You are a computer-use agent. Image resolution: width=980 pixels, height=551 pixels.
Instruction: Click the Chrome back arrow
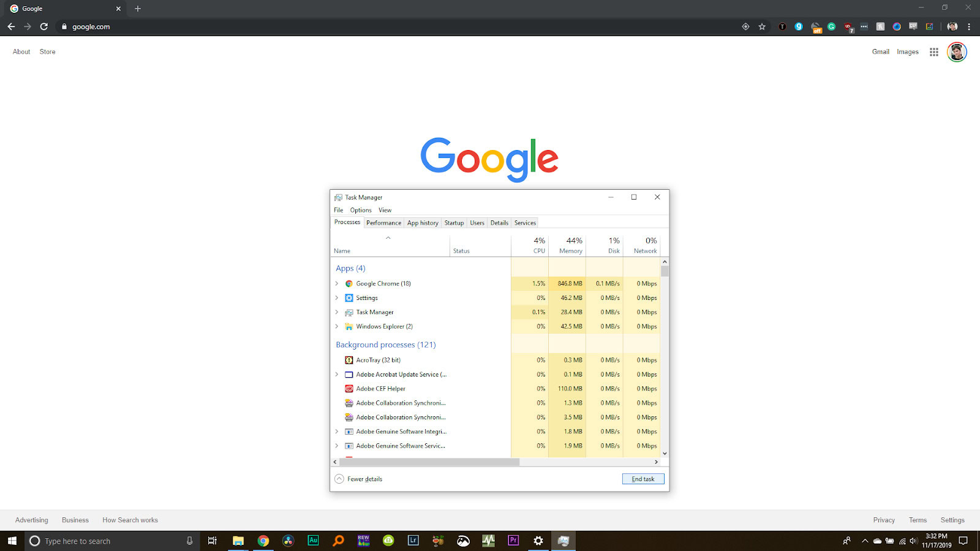click(x=11, y=26)
